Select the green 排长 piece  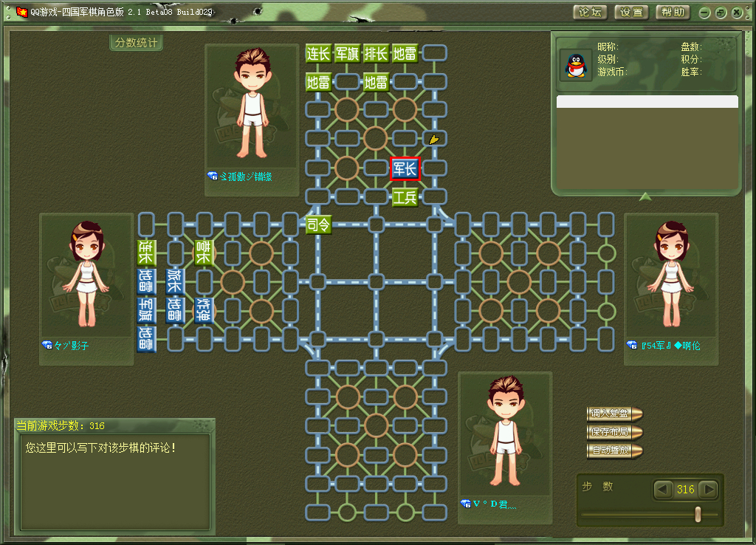point(376,53)
